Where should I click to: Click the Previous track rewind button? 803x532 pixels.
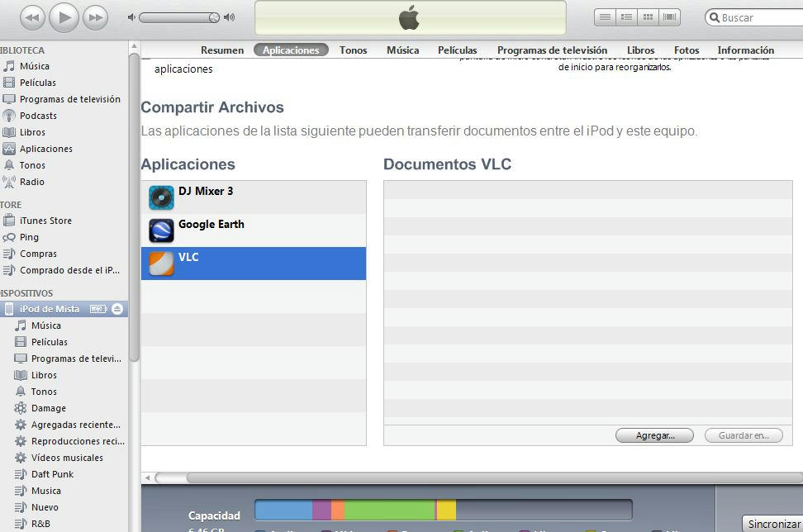31,18
